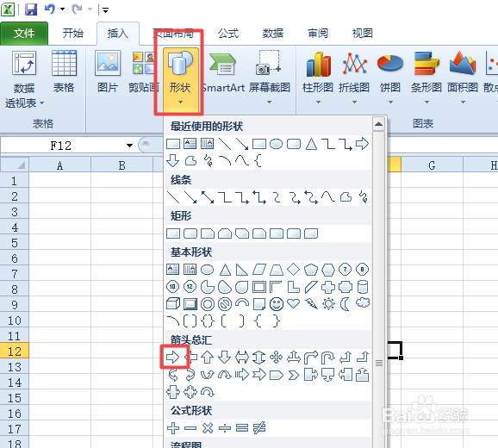Select the division sign in 公式形状
Image resolution: width=498 pixels, height=448 pixels.
(x=225, y=428)
